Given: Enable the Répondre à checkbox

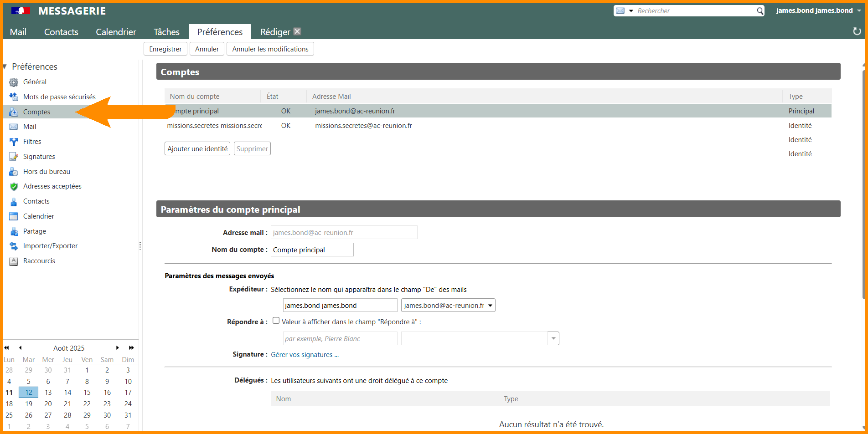Looking at the screenshot, I should coord(276,321).
